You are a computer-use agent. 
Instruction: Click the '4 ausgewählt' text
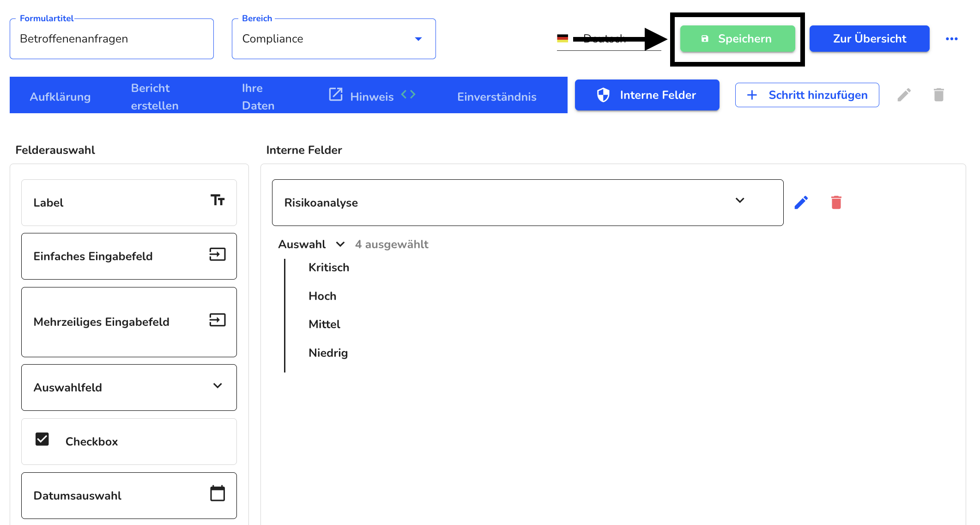392,244
